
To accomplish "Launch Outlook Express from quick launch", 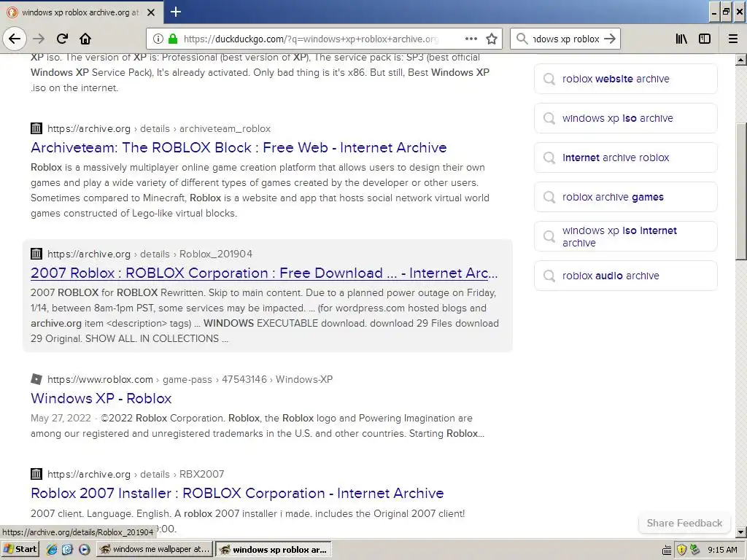I will coord(67,550).
